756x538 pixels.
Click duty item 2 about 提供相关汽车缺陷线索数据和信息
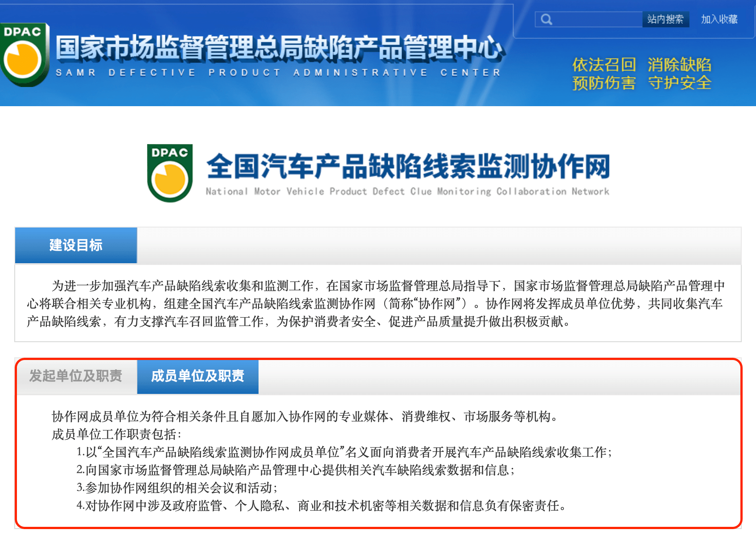(296, 470)
